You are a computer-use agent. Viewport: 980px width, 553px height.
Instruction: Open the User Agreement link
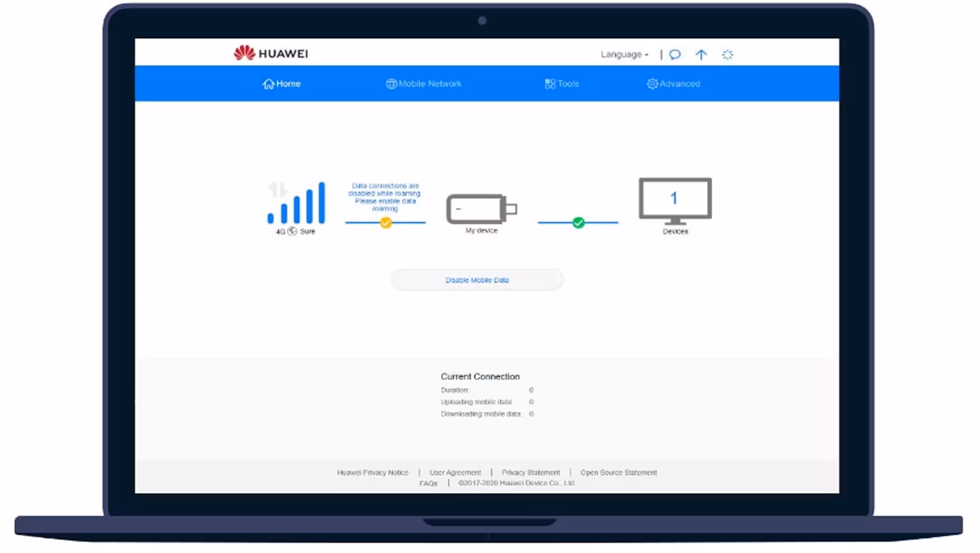click(x=455, y=472)
